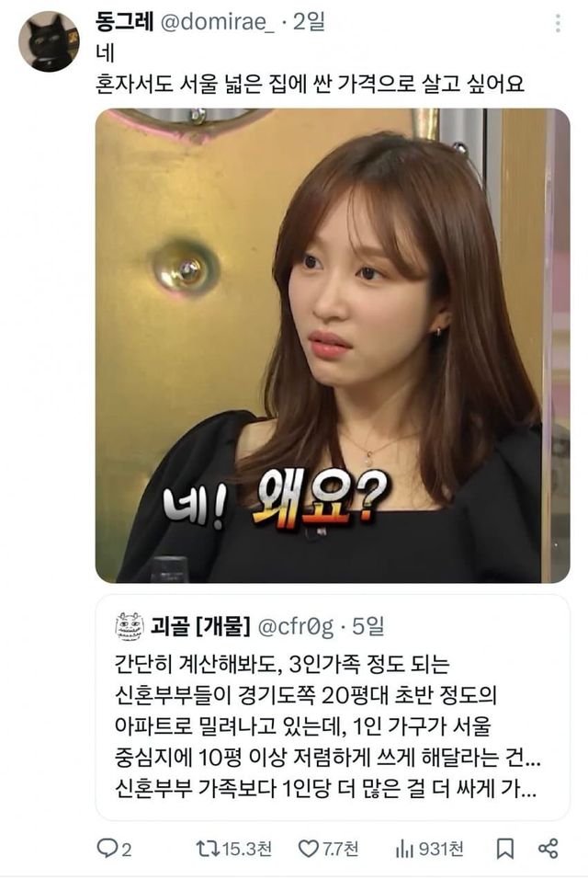This screenshot has width=588, height=879.
Task: Click the 931천 views count
Action: 441,849
